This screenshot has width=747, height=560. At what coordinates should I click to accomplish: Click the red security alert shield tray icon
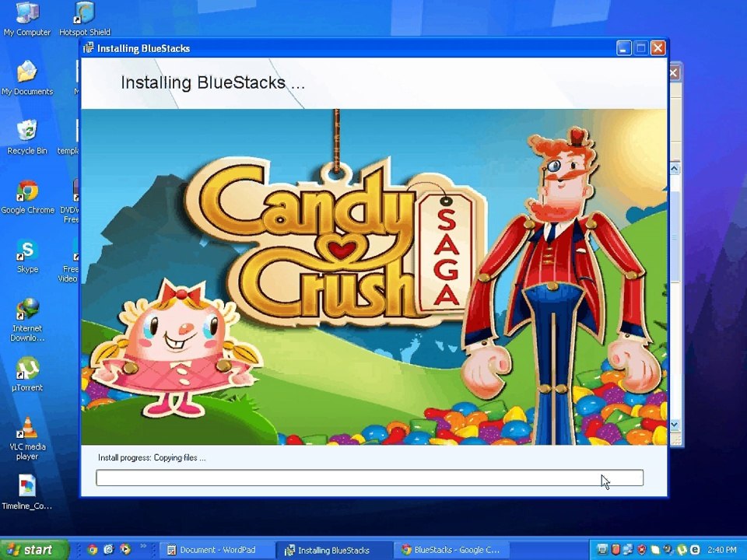click(x=642, y=550)
